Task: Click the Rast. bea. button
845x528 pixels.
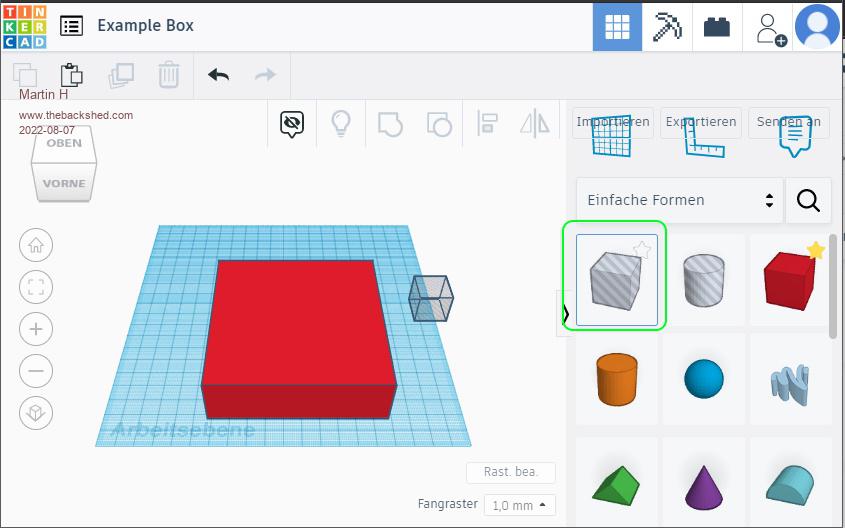Action: 510,473
